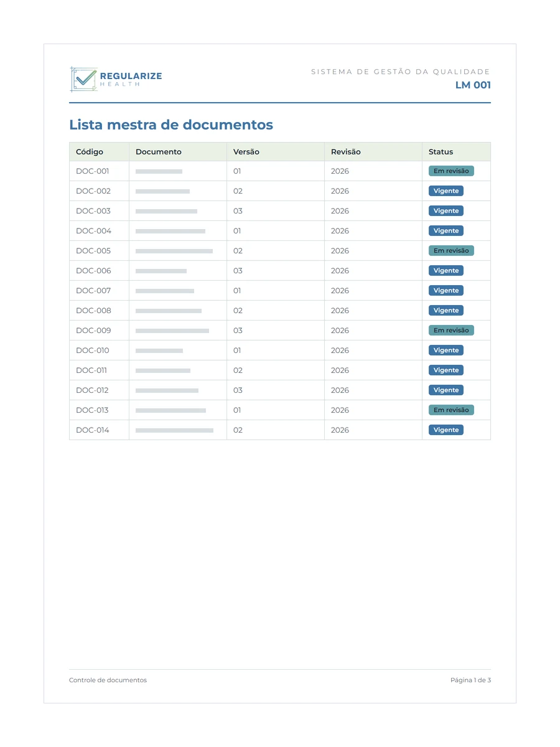Click the Vigente badge for DOC-012

pos(446,390)
